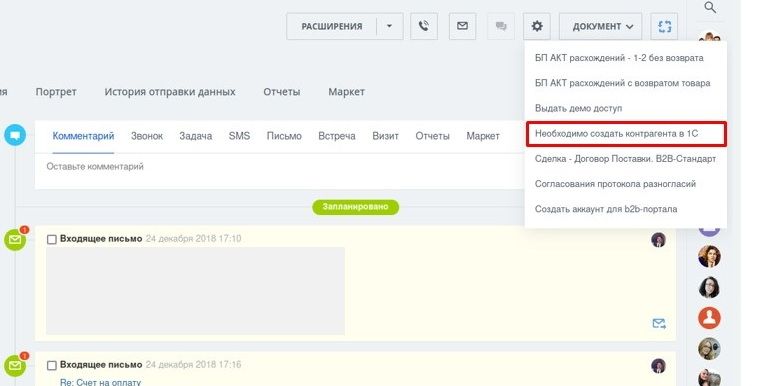Select the Визит activity tab

click(386, 136)
